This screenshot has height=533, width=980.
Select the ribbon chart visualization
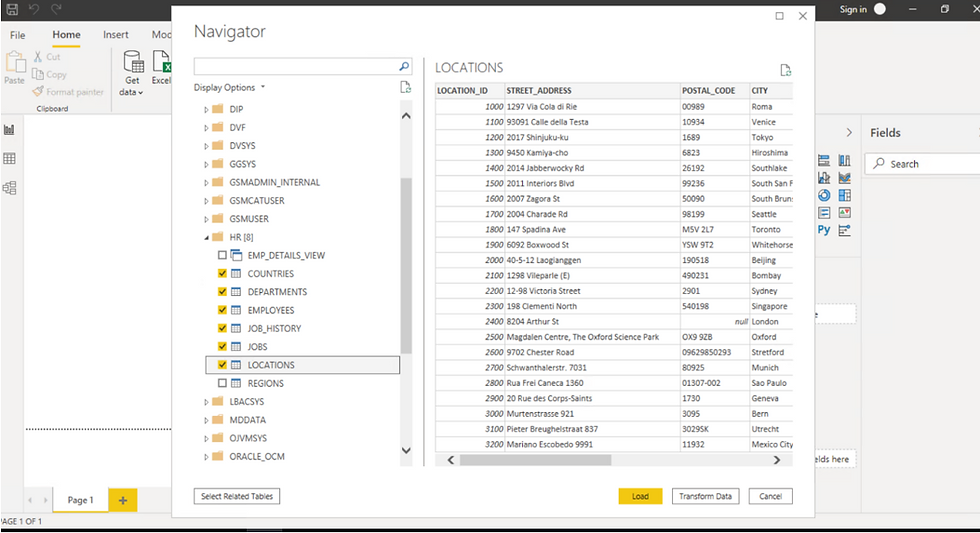point(844,178)
